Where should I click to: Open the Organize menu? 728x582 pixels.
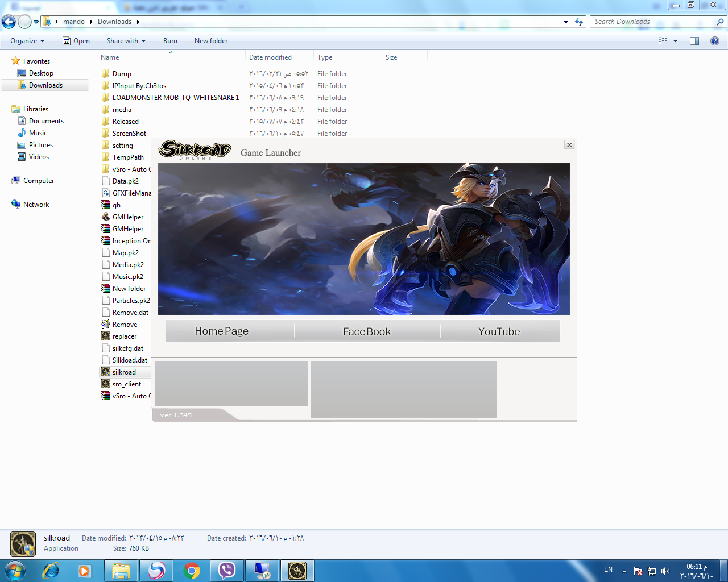(27, 41)
